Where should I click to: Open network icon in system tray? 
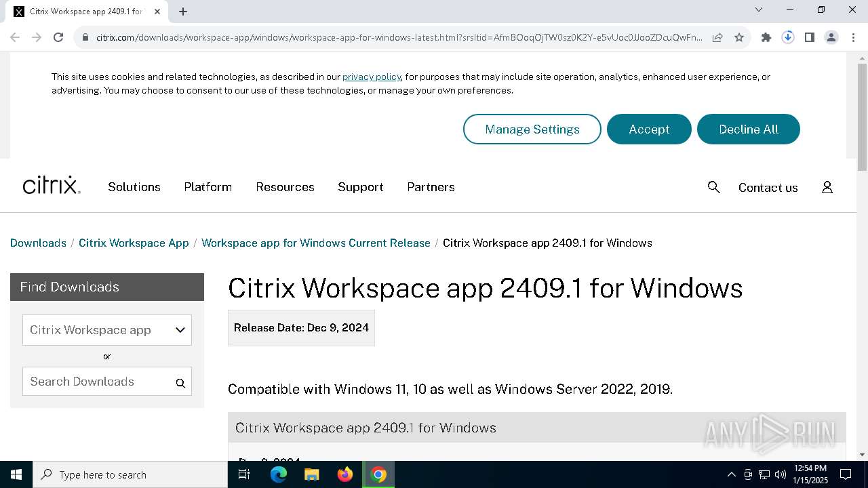(x=764, y=474)
